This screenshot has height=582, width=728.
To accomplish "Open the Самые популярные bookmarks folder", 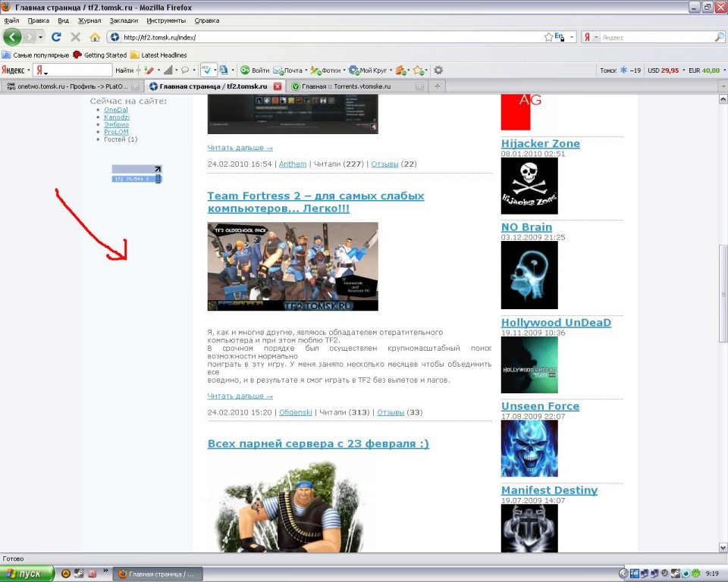I will tap(36, 55).
